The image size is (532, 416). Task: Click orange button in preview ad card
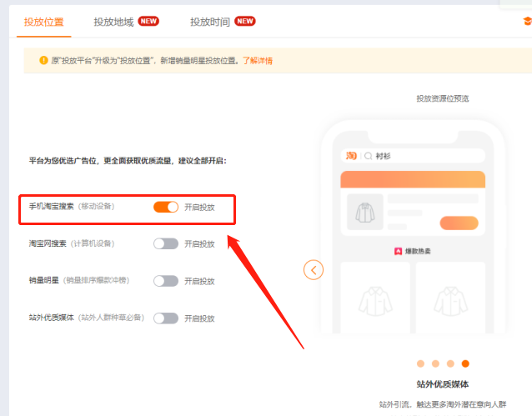(459, 223)
